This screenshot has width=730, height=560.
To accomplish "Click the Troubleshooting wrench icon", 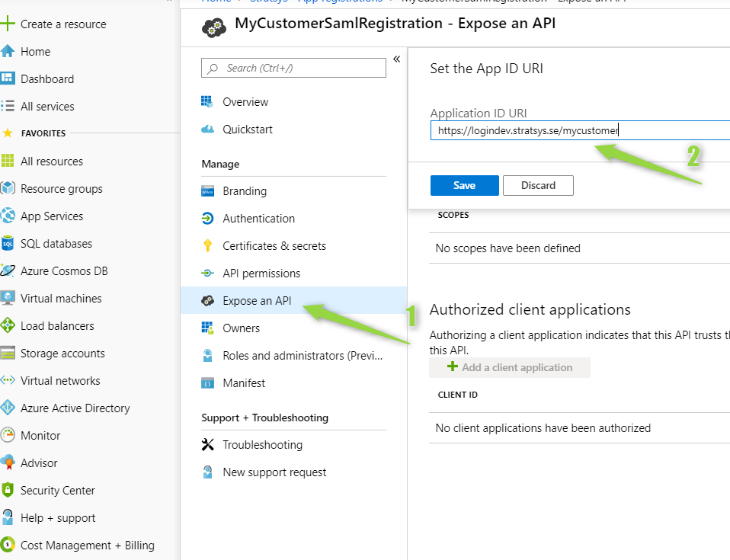I will [207, 444].
